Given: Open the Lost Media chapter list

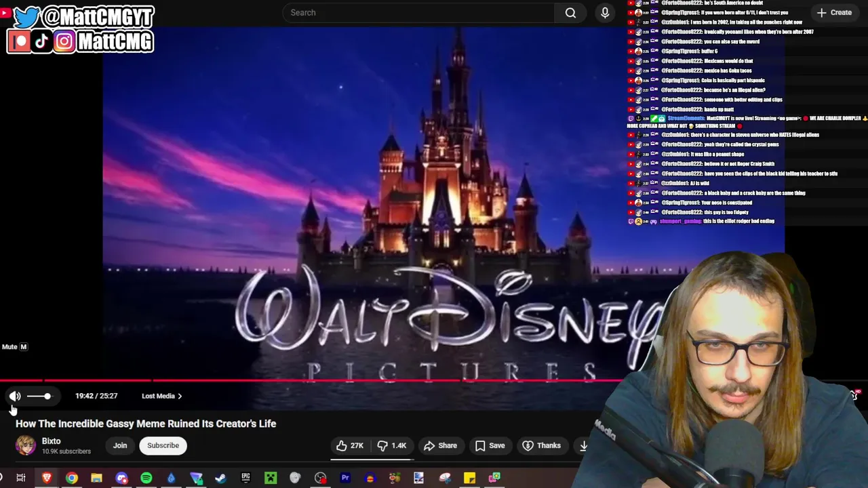Looking at the screenshot, I should tap(161, 396).
